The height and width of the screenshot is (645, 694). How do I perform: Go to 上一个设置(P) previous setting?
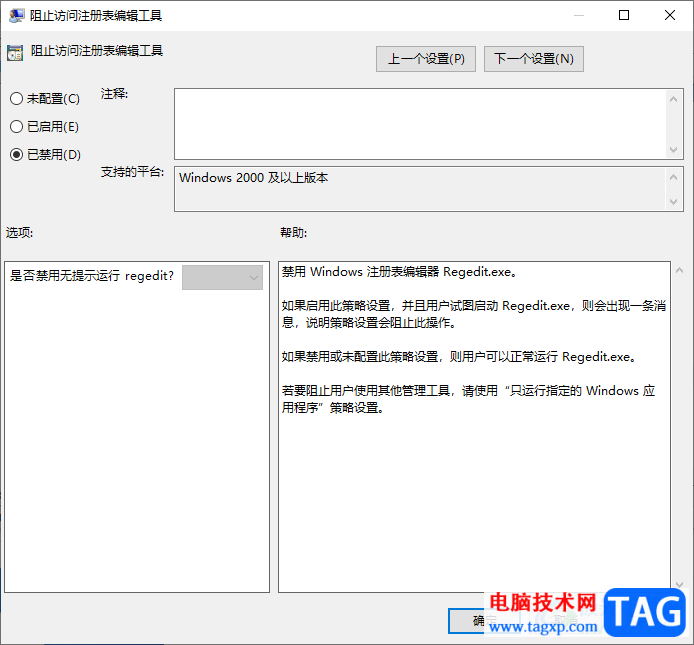click(x=426, y=59)
